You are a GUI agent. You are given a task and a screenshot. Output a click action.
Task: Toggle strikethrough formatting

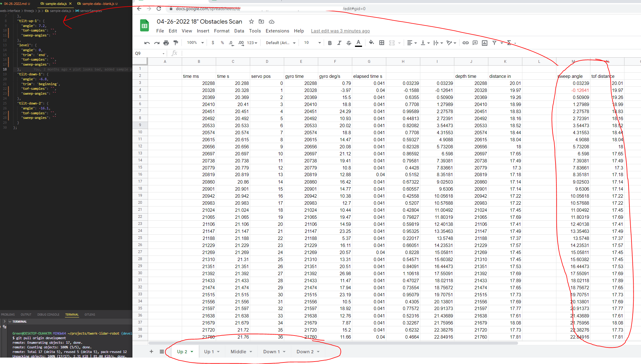(349, 43)
